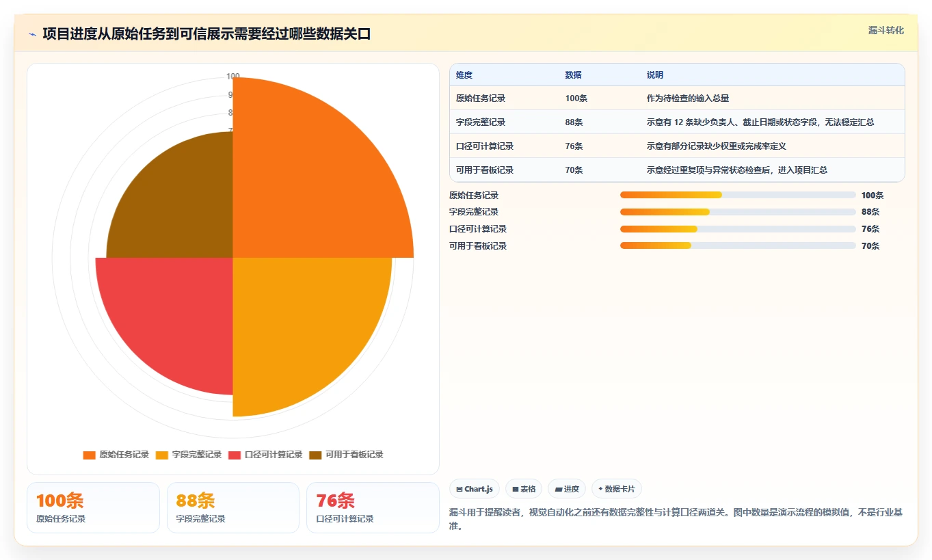Click the description 示意经过重复项与异常状态检查后

pos(737,170)
